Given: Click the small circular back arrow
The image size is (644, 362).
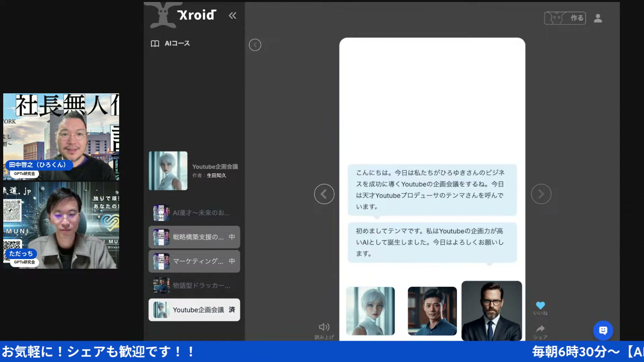Looking at the screenshot, I should 255,45.
